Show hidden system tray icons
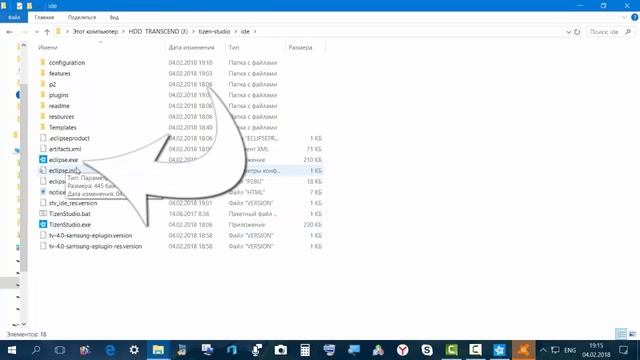Image resolution: width=640 pixels, height=360 pixels. tap(543, 350)
